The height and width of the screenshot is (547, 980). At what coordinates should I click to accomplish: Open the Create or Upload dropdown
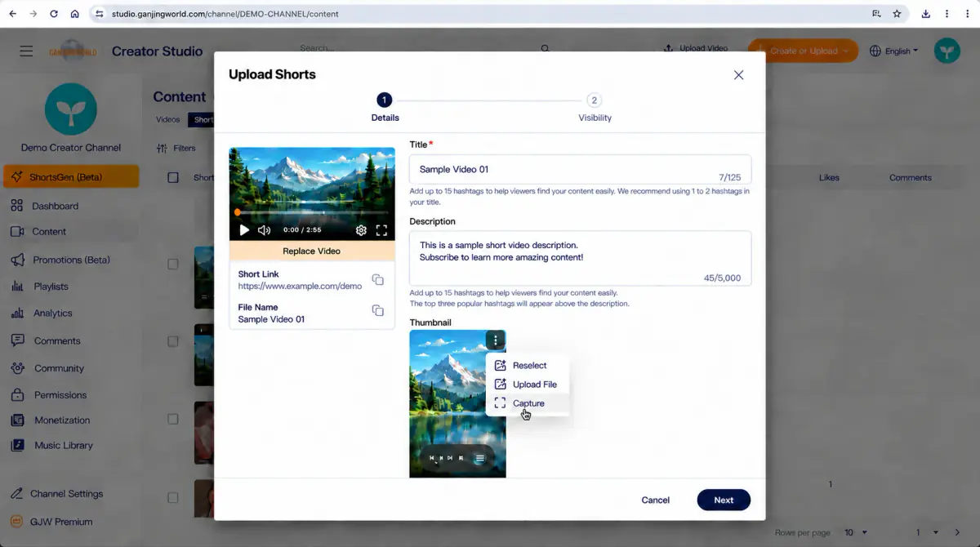(803, 51)
